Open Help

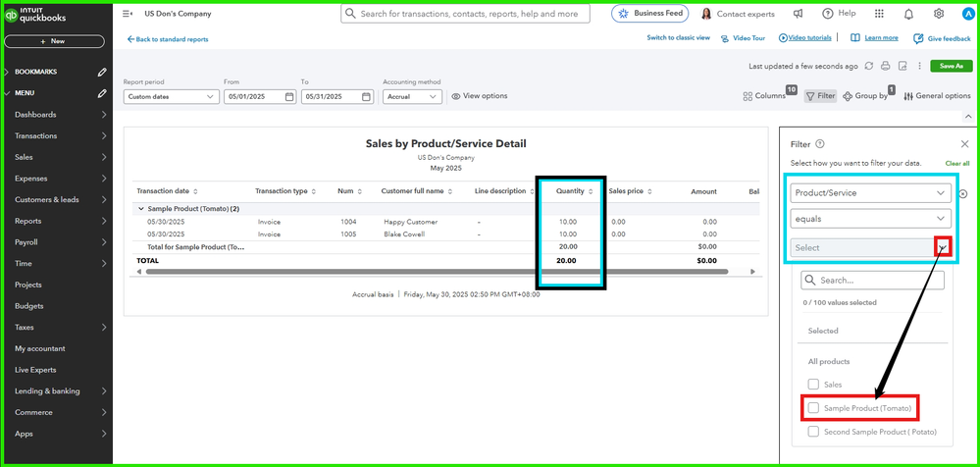(839, 13)
